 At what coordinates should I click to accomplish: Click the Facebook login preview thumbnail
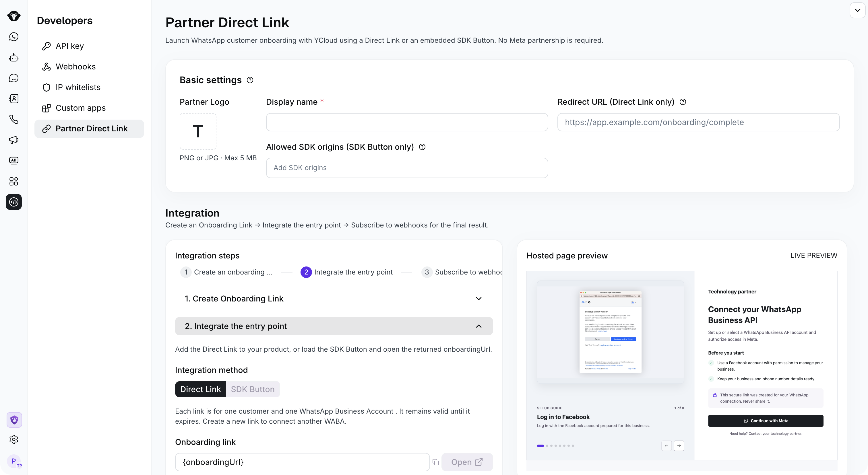pos(610,332)
